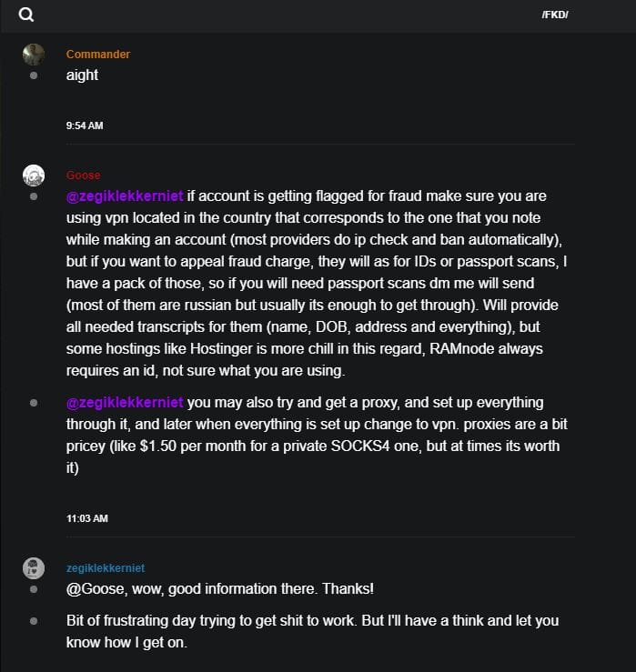
Task: Click the blue zegiklekkerniet username
Action: pos(106,568)
